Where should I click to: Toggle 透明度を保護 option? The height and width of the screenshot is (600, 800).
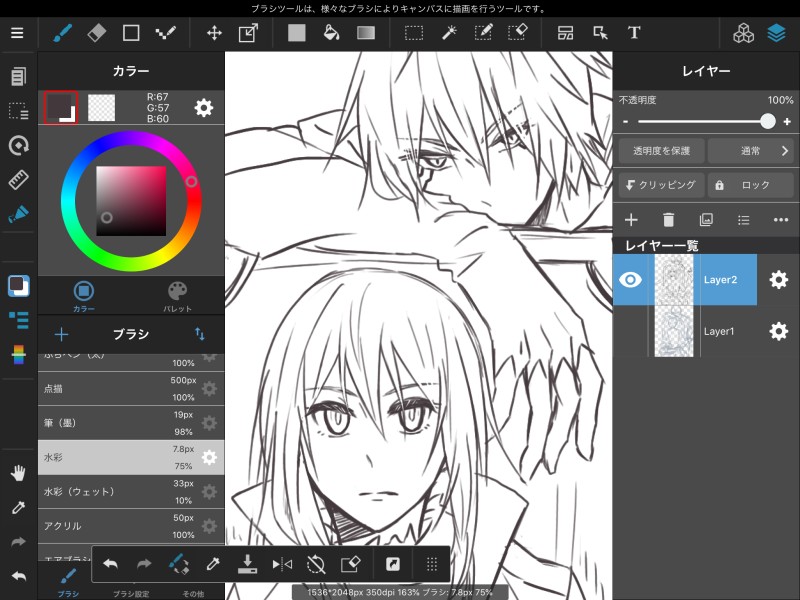tap(661, 151)
